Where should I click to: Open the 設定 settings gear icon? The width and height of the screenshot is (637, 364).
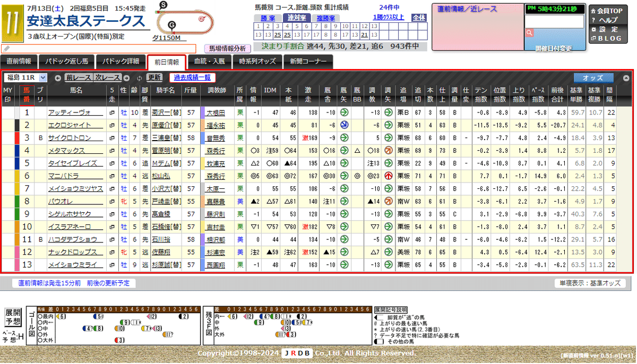(593, 29)
